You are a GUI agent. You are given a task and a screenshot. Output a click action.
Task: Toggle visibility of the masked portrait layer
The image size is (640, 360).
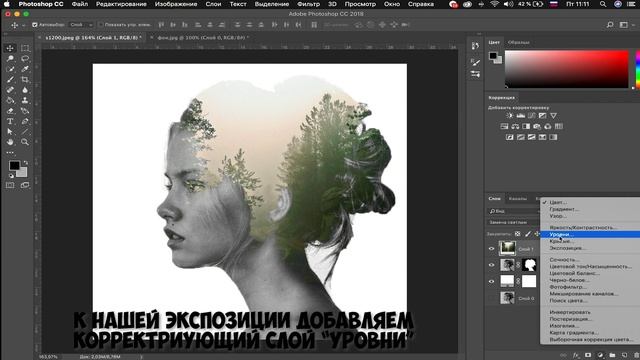click(491, 265)
